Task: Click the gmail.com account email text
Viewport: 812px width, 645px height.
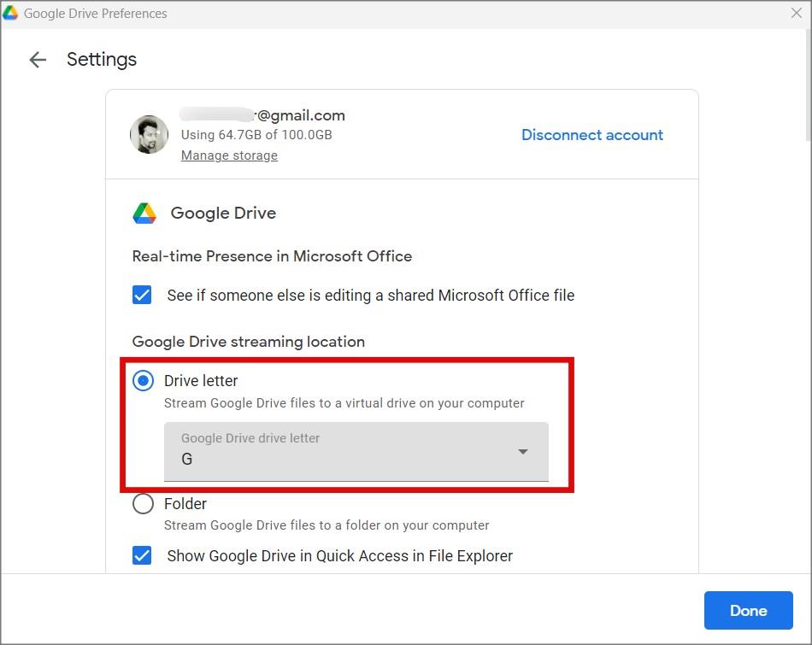Action: click(x=262, y=115)
